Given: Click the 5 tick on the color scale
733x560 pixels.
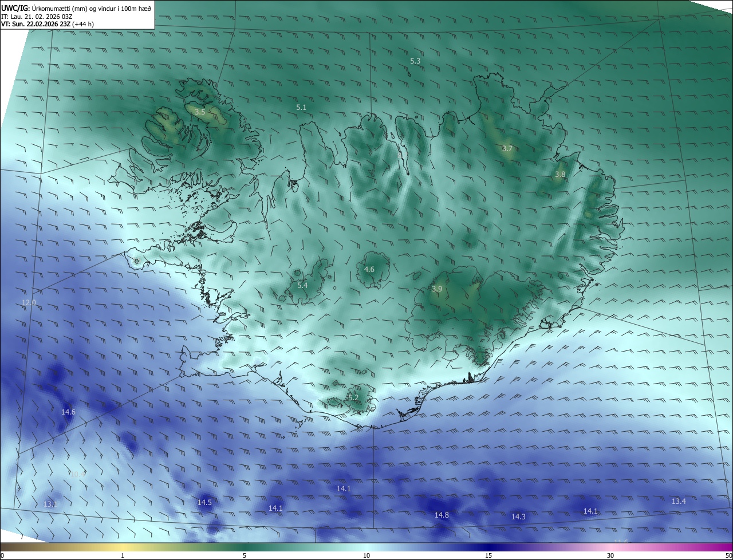Looking at the screenshot, I should pyautogui.click(x=245, y=555).
